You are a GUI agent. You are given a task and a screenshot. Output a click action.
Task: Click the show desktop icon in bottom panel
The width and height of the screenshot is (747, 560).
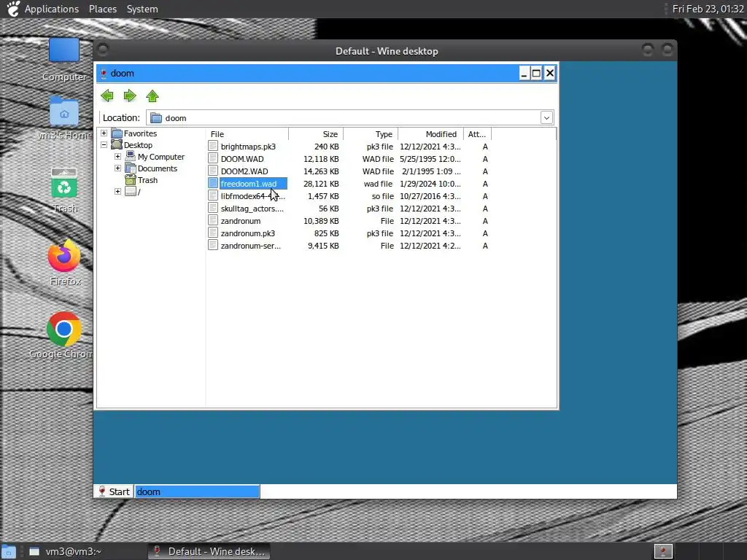point(9,552)
